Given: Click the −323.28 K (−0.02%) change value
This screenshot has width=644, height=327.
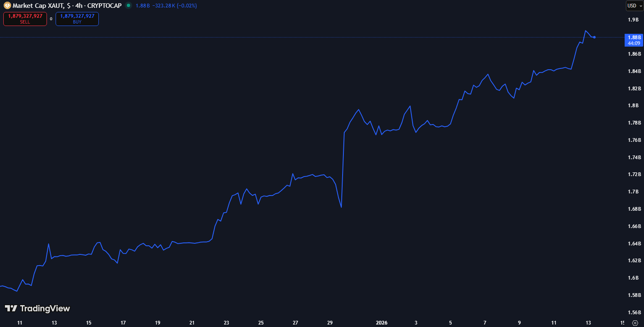Looking at the screenshot, I should click(174, 6).
